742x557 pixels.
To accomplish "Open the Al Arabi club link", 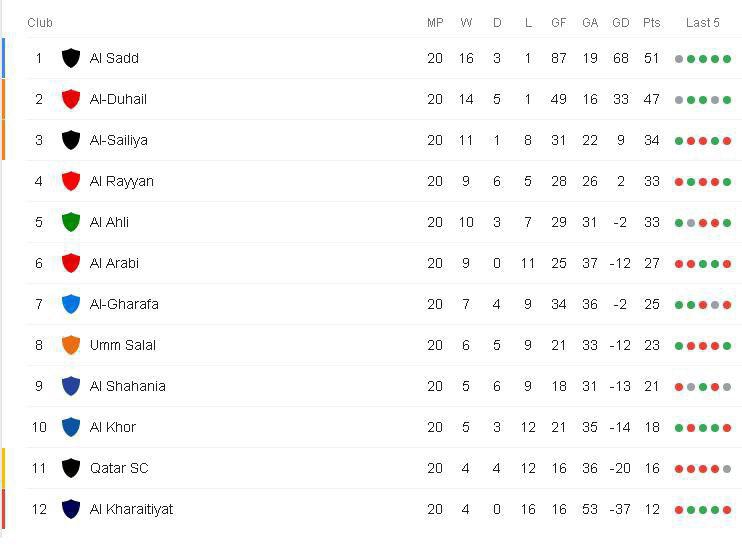I will tap(114, 263).
